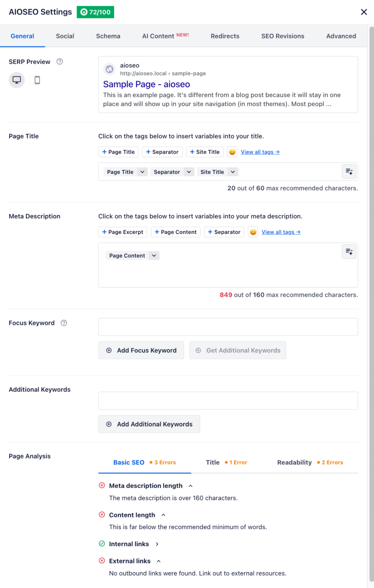Collapse the Content length item
Image resolution: width=374 pixels, height=588 pixels.
[x=163, y=515]
